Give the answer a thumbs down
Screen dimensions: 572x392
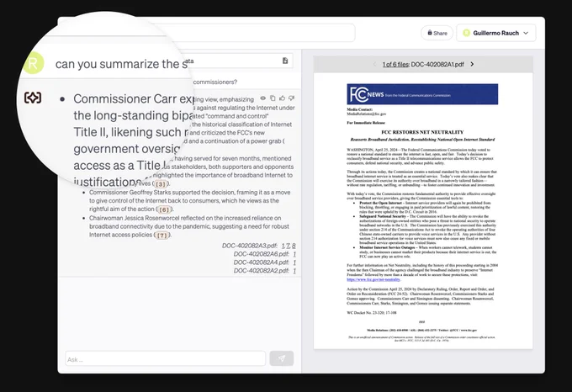[x=292, y=98]
